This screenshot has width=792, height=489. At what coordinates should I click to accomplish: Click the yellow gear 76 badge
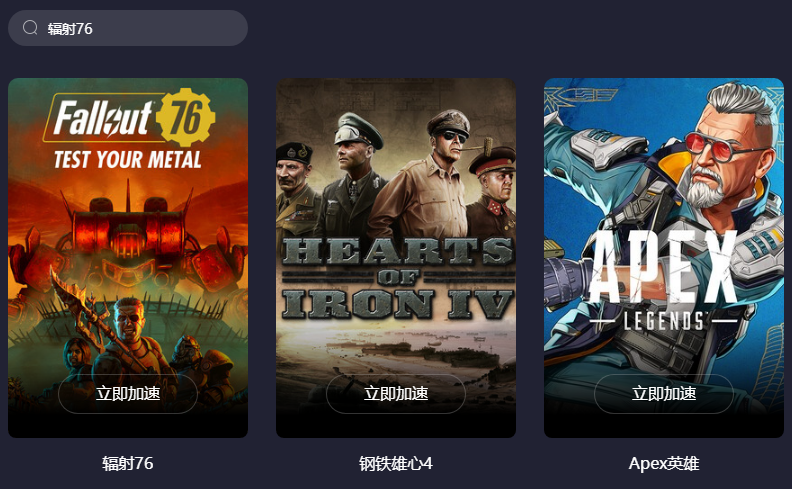click(185, 117)
